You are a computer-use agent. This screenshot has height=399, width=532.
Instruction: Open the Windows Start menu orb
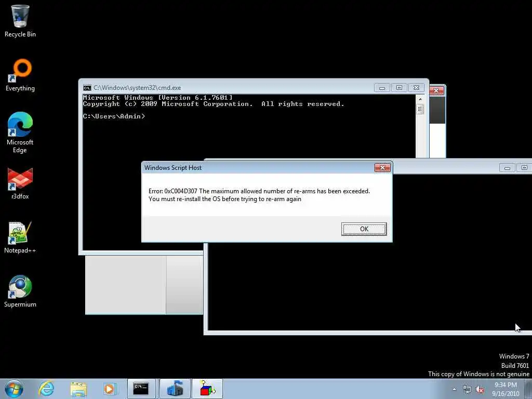point(14,389)
